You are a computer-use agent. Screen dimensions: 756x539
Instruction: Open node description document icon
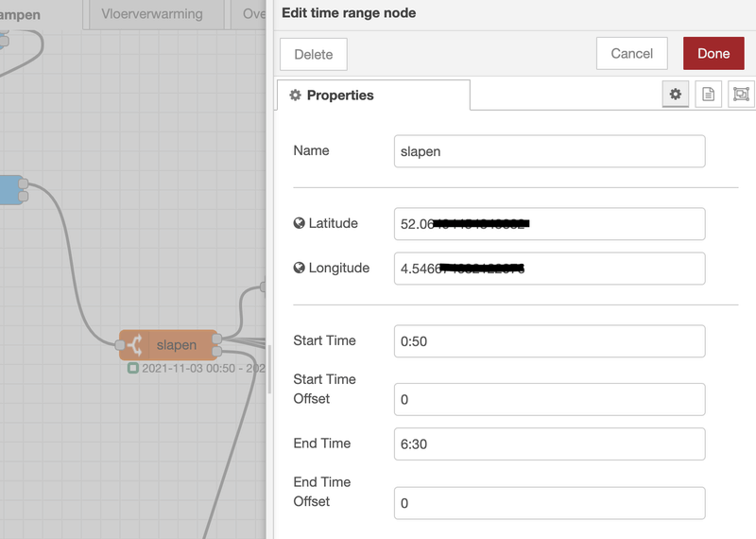[708, 95]
